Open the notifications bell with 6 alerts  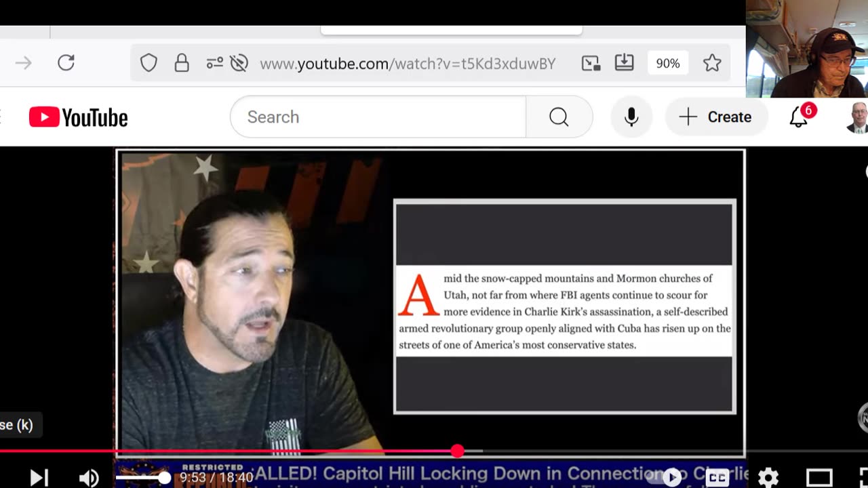(799, 117)
